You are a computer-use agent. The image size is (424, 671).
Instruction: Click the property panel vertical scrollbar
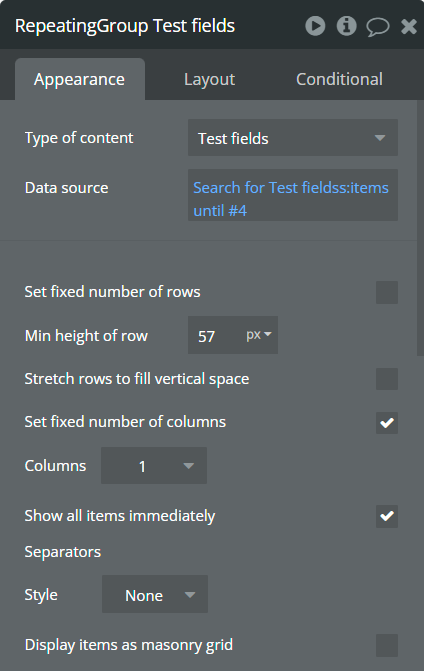(421, 228)
